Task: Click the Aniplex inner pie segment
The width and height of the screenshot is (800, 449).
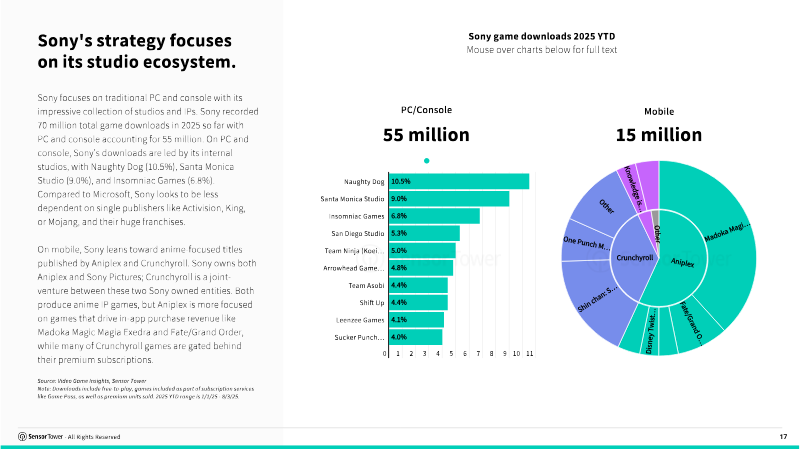Action: tap(681, 265)
